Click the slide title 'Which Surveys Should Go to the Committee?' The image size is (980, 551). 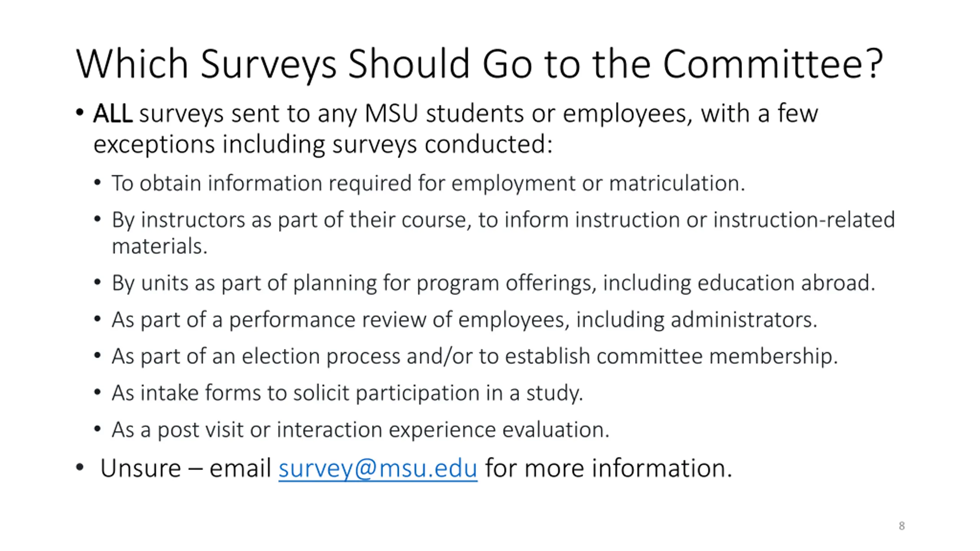pos(480,64)
